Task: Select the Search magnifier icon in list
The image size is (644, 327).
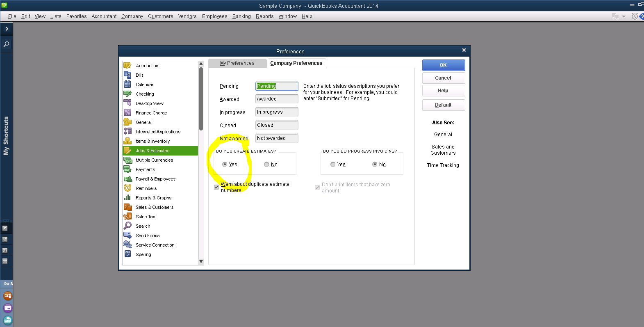Action: click(127, 226)
